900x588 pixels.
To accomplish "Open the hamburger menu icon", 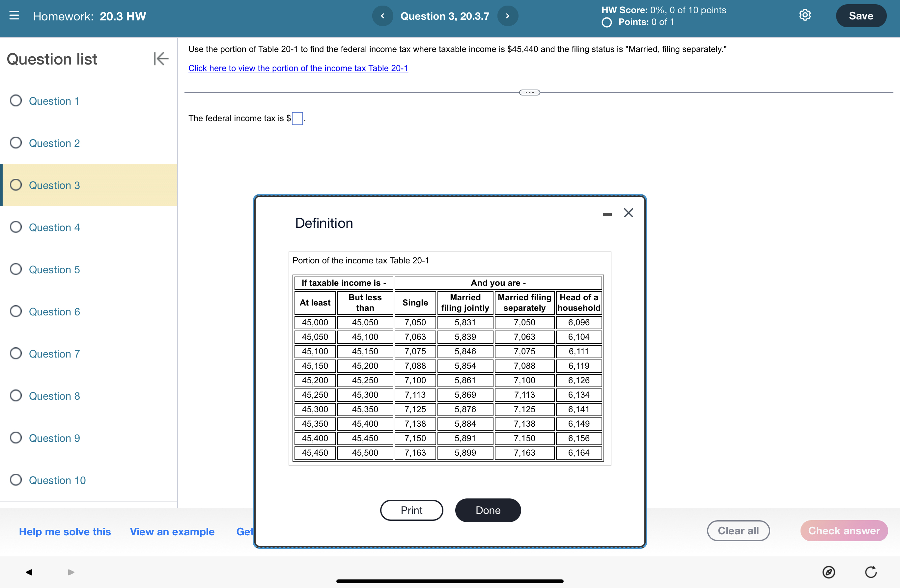I will [x=14, y=15].
